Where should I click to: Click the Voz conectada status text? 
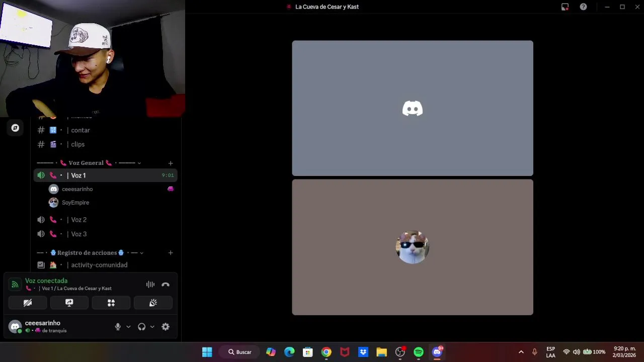46,281
